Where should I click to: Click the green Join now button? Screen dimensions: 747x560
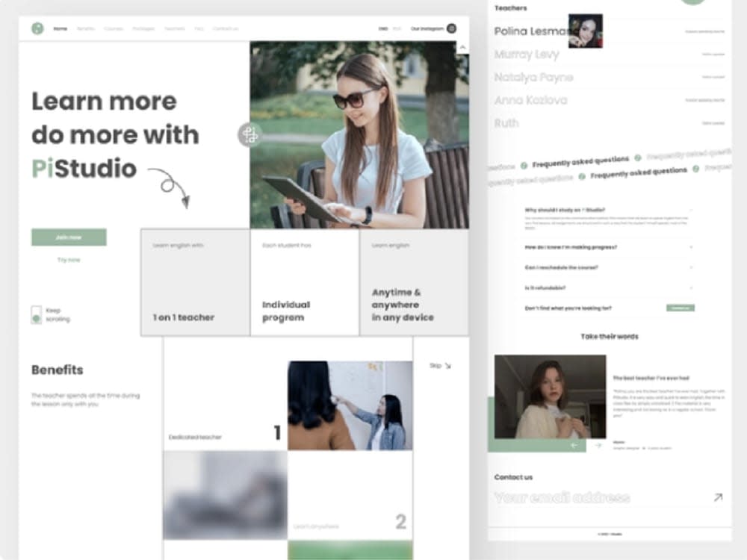(x=69, y=237)
